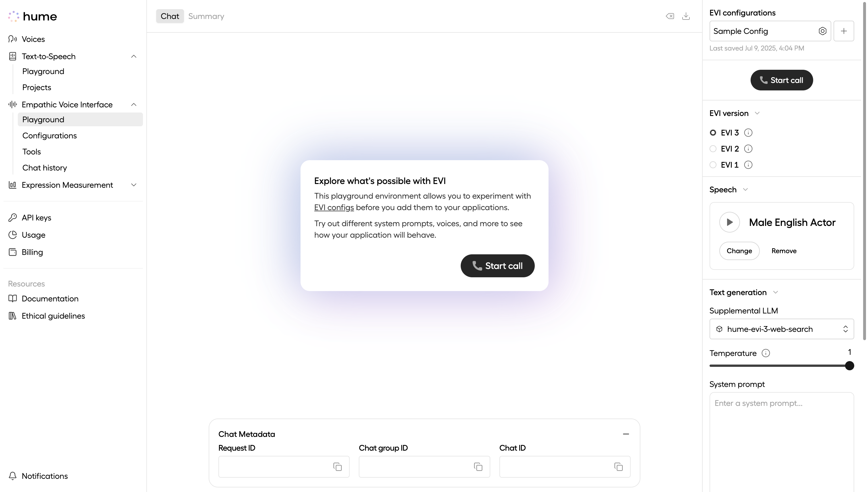Viewport: 868px width, 492px height.
Task: Play the Male English Actor voice sample
Action: pyautogui.click(x=729, y=222)
